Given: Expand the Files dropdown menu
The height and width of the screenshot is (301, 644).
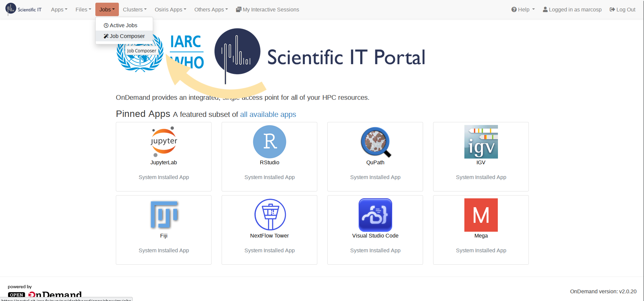Looking at the screenshot, I should click(x=83, y=9).
